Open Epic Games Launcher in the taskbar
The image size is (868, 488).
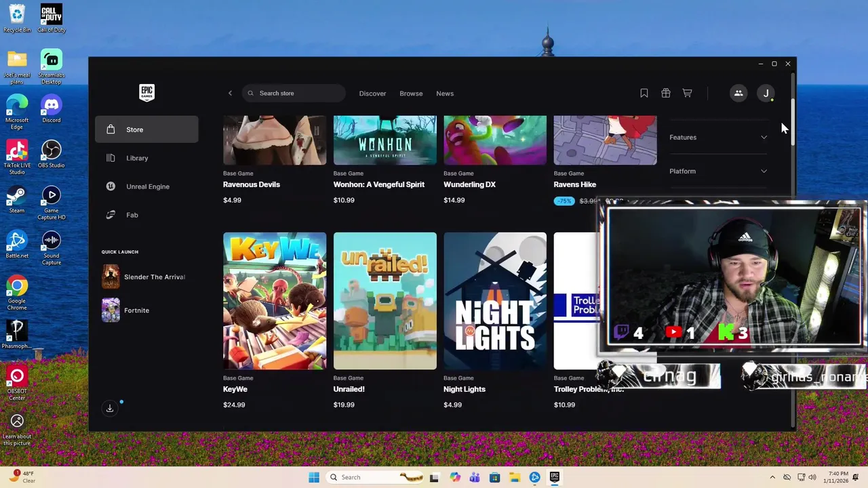tap(555, 477)
